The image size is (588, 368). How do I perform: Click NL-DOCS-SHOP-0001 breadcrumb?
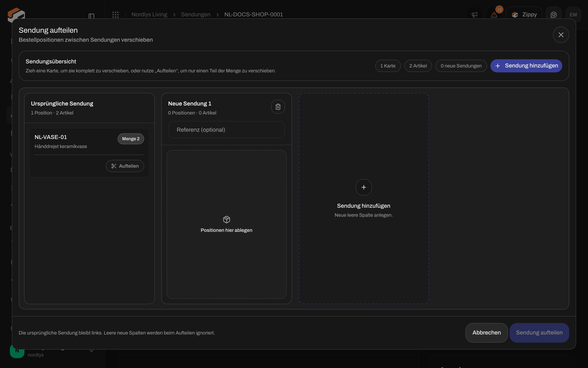coord(254,14)
